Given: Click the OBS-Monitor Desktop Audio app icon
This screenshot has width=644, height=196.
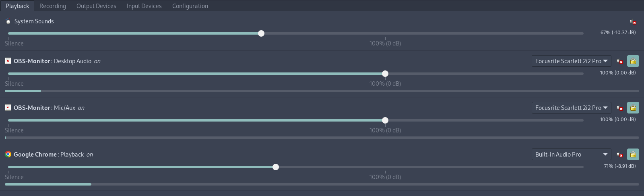Looking at the screenshot, I should coord(8,61).
